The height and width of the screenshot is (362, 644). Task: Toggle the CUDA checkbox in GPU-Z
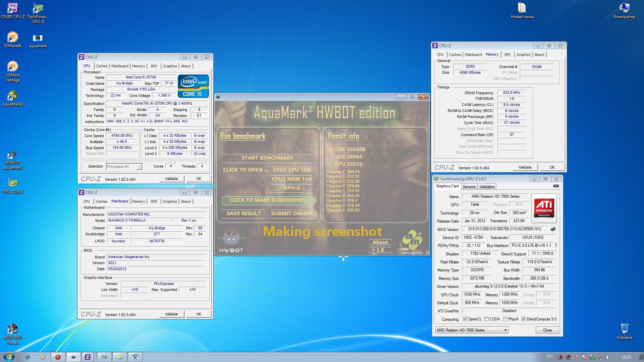(x=486, y=319)
